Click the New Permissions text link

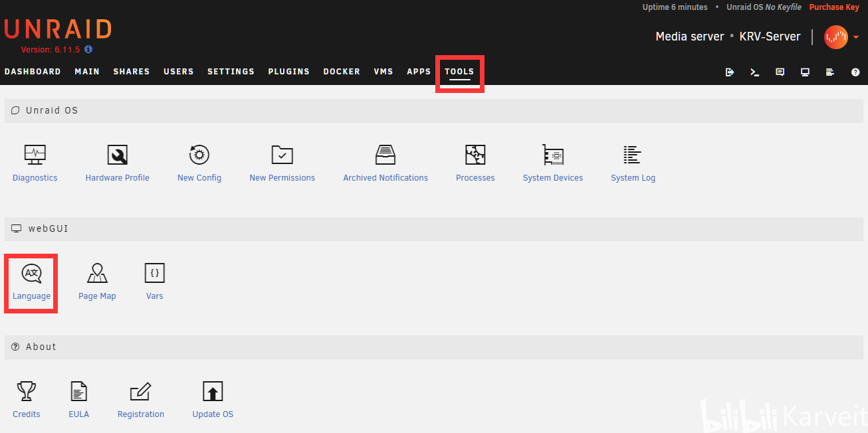click(282, 178)
